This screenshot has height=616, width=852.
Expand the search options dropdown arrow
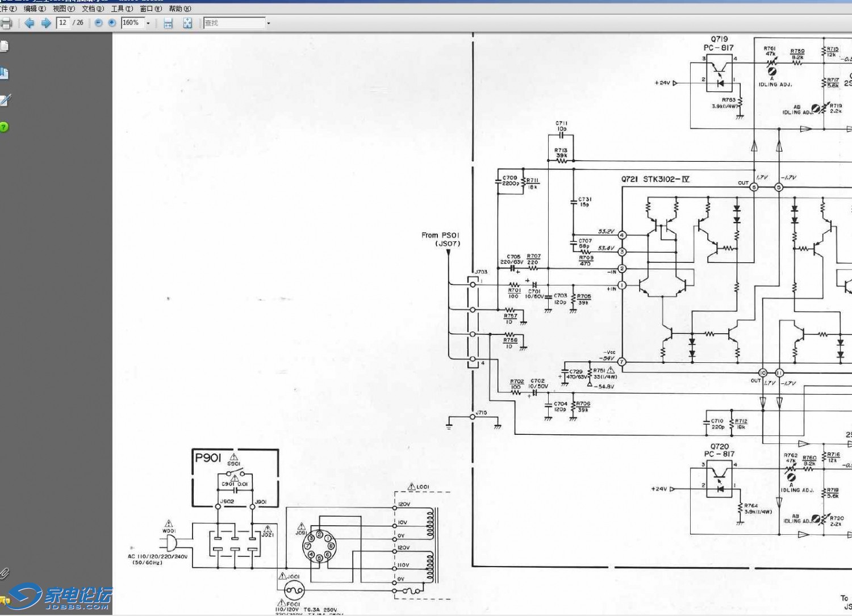269,23
